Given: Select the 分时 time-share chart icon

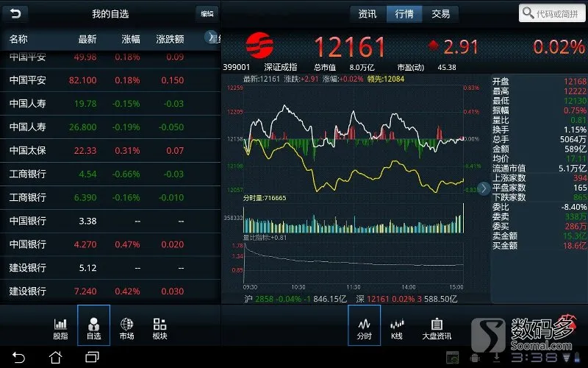Looking at the screenshot, I should click(364, 325).
